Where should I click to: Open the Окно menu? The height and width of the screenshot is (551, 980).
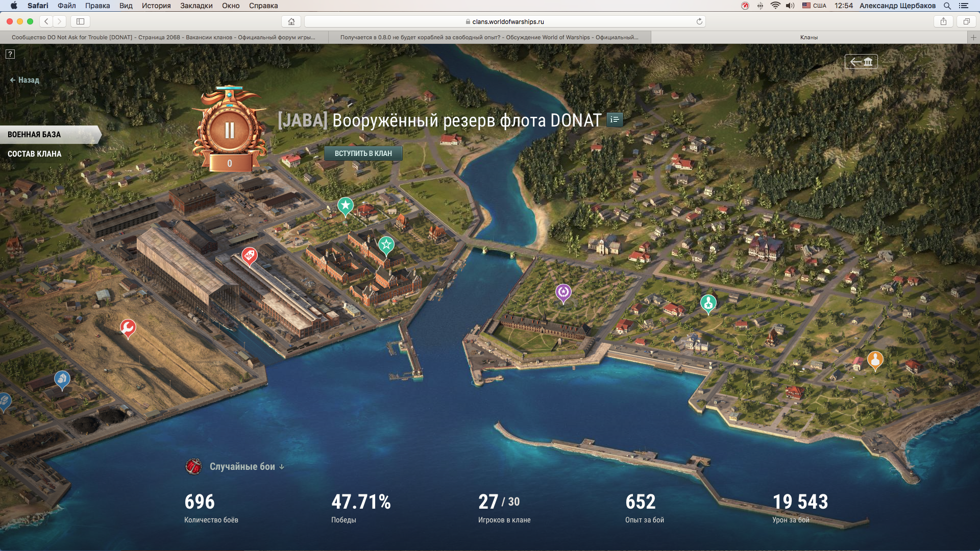tap(231, 6)
